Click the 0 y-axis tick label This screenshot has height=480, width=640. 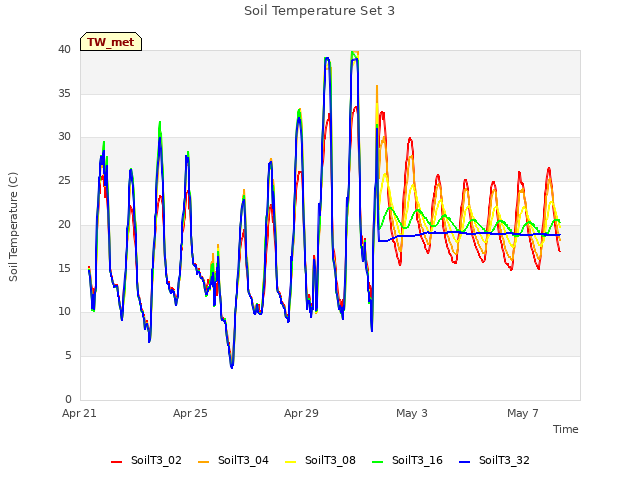[68, 399]
